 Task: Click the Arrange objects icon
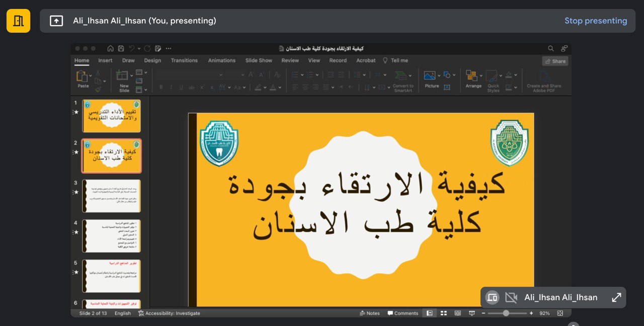(471, 76)
